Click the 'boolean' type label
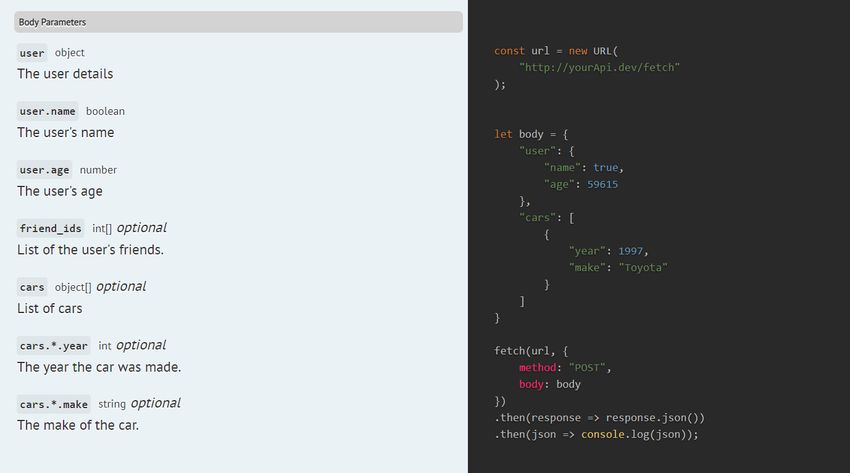The image size is (850, 473). 105,111
